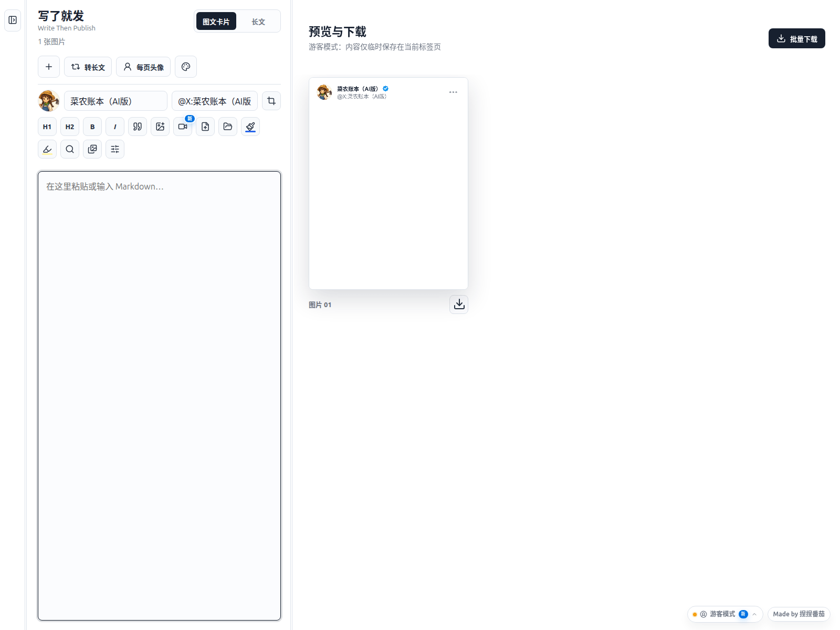Focus the Markdown editor text area
Image resolution: width=840 pixels, height=630 pixels.
[x=159, y=396]
